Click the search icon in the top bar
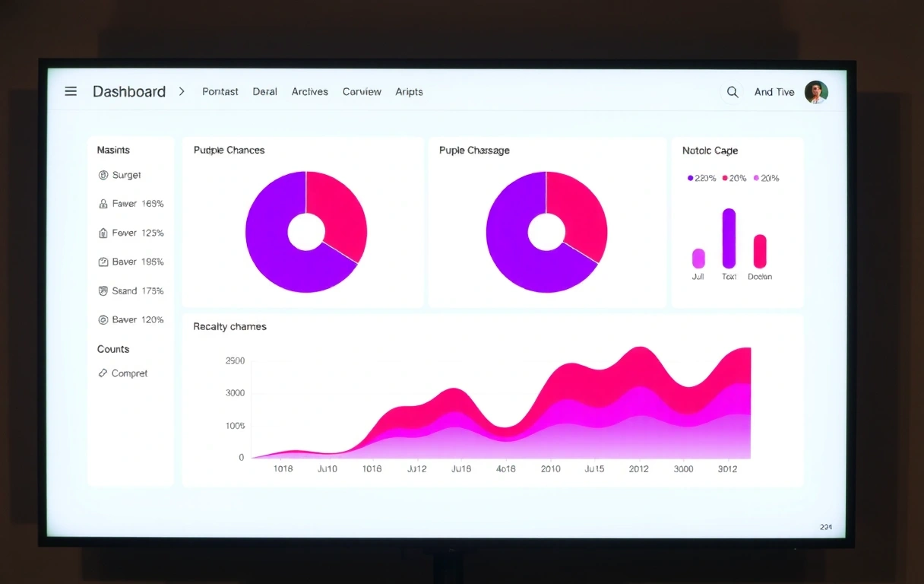The image size is (924, 584). click(x=732, y=91)
